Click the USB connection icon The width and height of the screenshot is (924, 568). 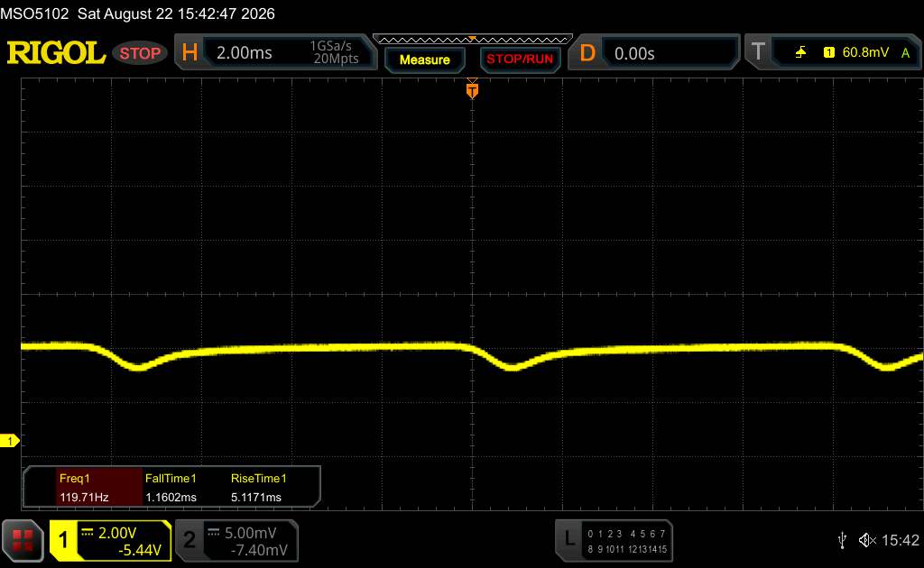[842, 540]
